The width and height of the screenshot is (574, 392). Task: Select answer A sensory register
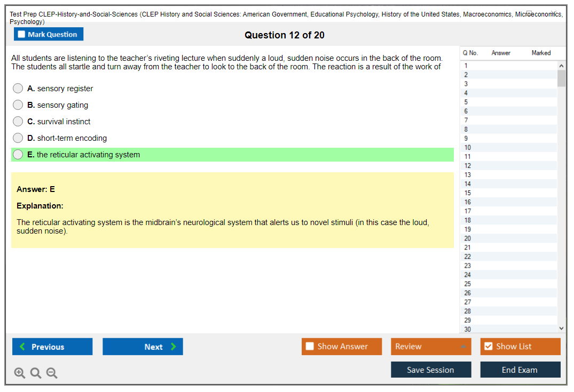click(18, 89)
